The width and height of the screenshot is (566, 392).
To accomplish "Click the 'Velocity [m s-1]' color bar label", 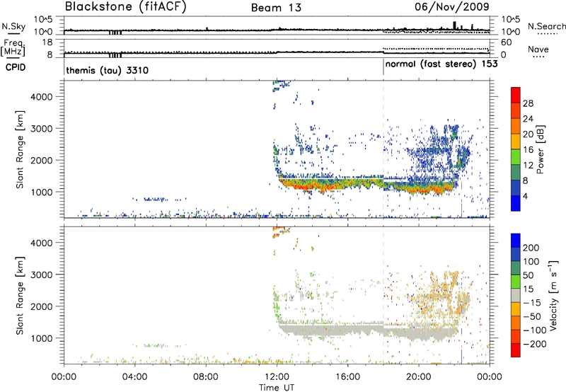I will [553, 295].
